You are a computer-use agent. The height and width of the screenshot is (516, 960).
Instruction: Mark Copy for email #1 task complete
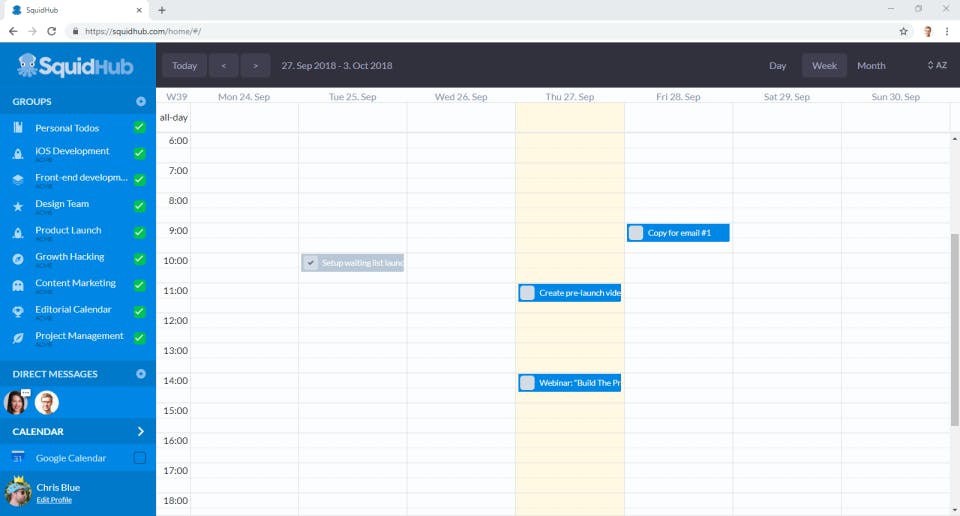click(636, 233)
